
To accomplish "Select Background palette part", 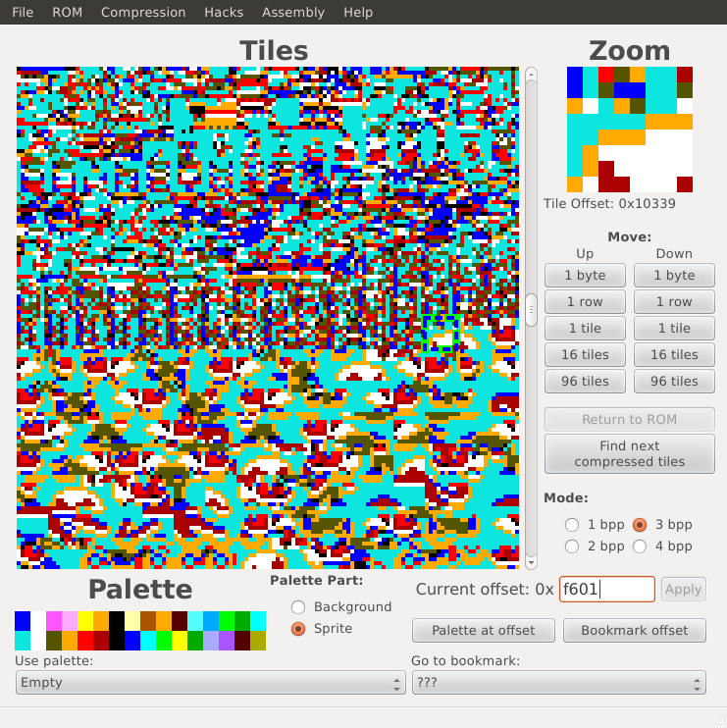I will click(298, 606).
